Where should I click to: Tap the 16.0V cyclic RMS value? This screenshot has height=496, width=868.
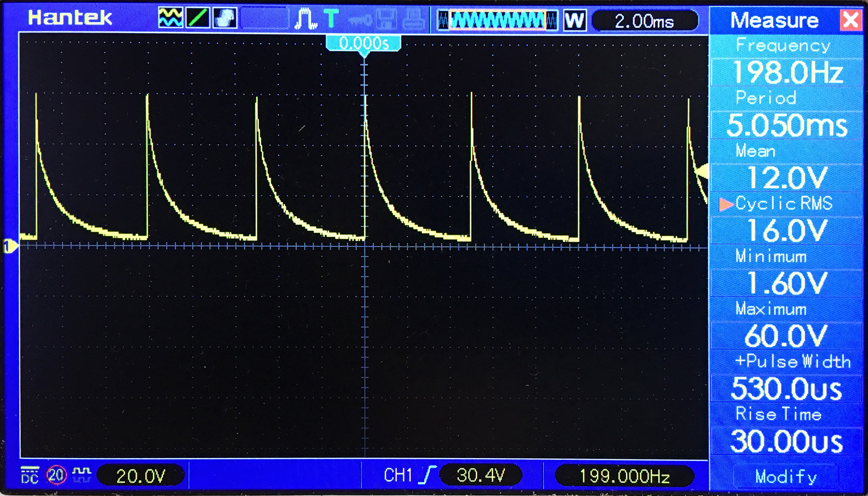coord(786,230)
